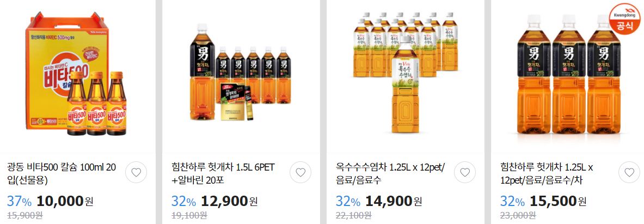Screen dimensions: 644x224
Task: Open the 힘찬하루 헛개차 1.5L 6PET 알바린 title
Action: [223, 173]
